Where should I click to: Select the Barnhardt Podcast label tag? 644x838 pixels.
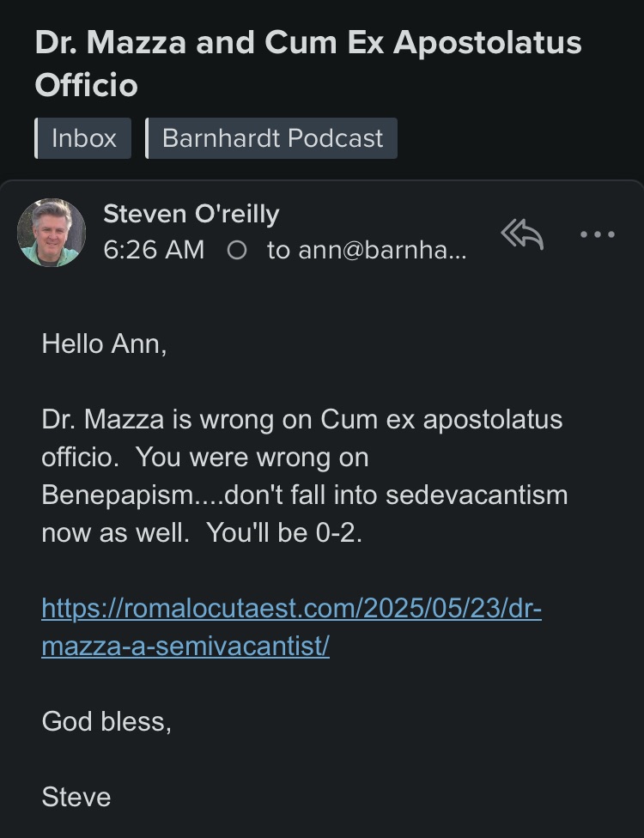coord(271,138)
